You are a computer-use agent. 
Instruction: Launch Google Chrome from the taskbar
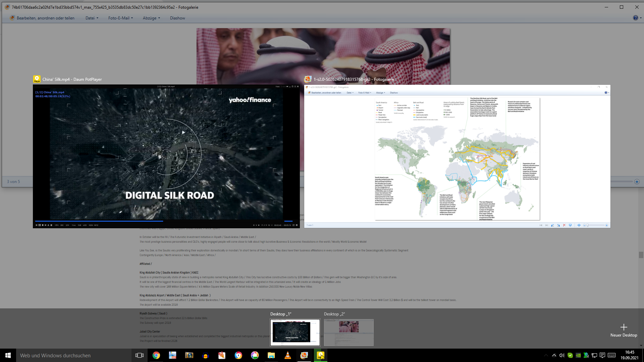[x=156, y=355]
